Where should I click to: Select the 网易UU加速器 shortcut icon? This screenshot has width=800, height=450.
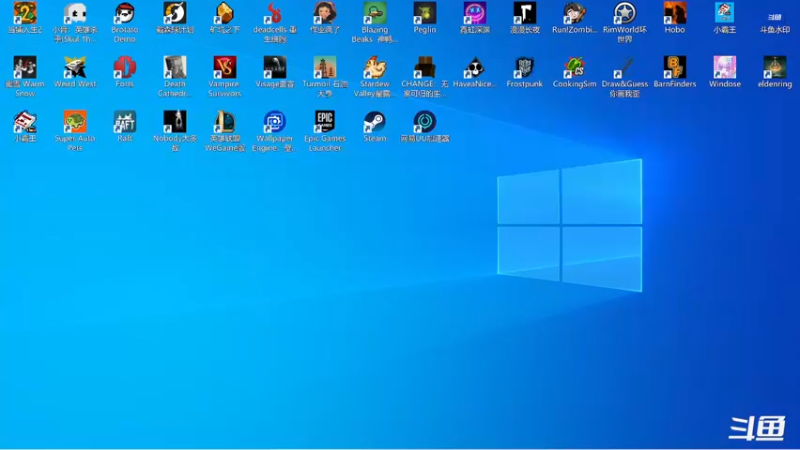pyautogui.click(x=424, y=122)
